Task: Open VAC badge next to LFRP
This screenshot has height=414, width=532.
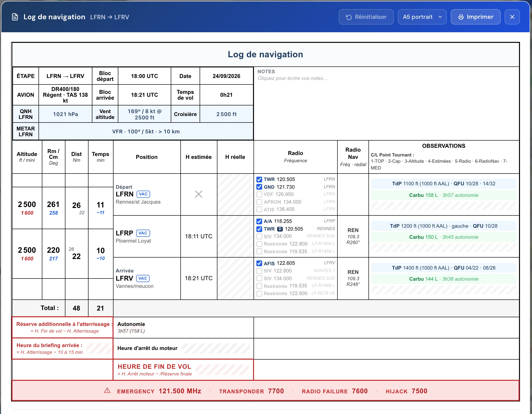Action: (x=143, y=233)
